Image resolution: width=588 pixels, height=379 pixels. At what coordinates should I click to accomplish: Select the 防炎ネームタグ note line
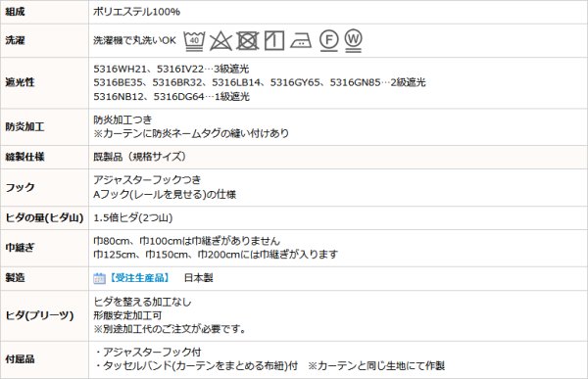191,133
